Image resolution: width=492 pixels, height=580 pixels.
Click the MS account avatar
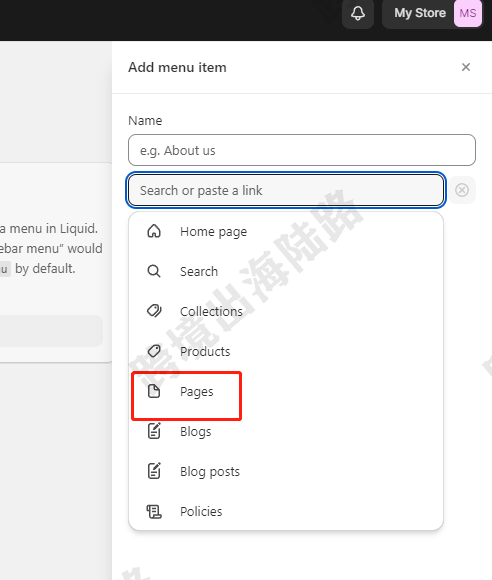click(x=468, y=13)
